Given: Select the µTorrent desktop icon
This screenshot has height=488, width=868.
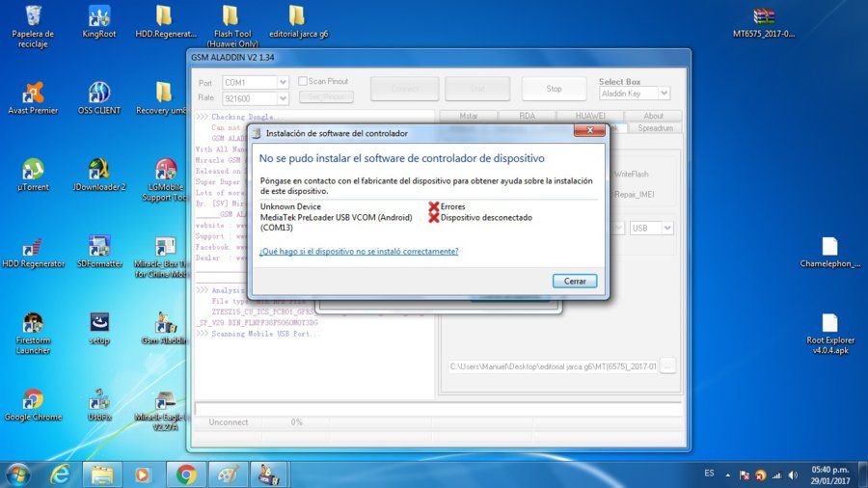Looking at the screenshot, I should [x=33, y=175].
